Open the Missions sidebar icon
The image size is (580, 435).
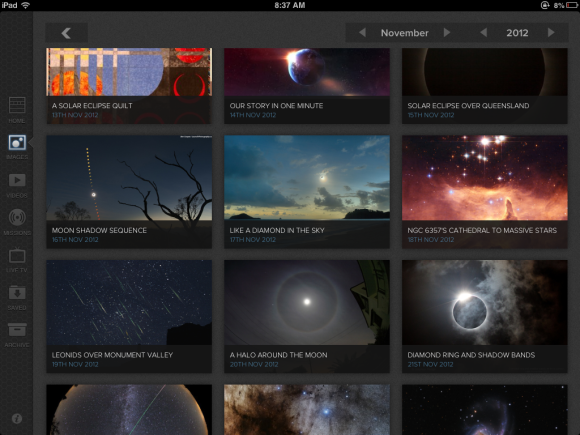coord(17,218)
